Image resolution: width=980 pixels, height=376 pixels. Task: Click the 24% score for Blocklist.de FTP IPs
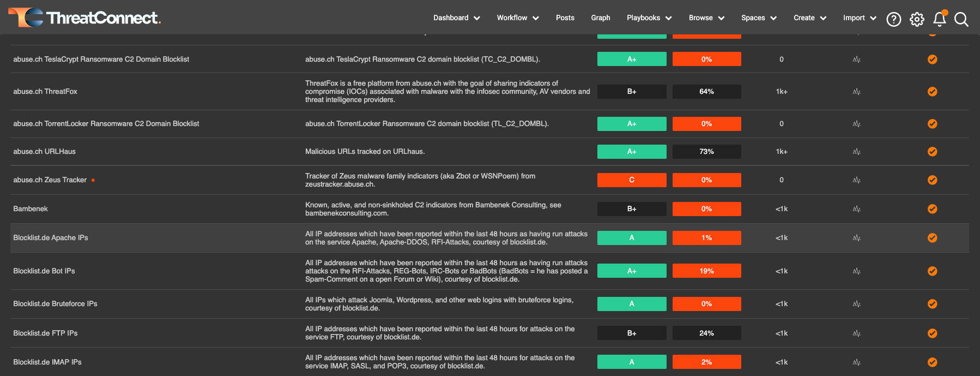tap(707, 333)
